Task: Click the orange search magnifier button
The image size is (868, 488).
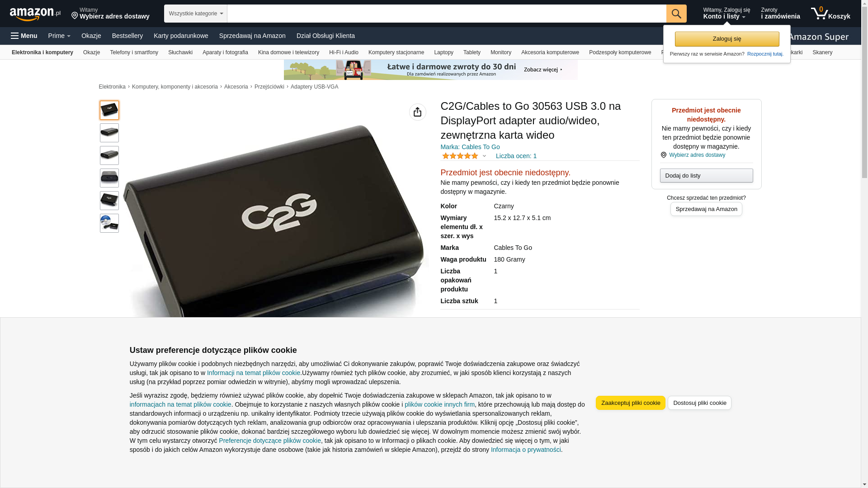Action: click(676, 14)
